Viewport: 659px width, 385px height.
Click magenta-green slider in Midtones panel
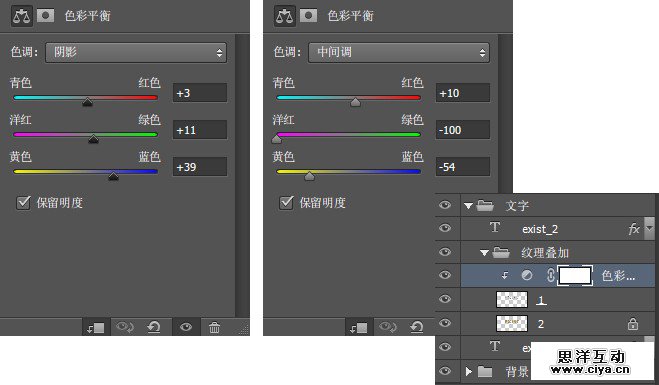point(348,135)
